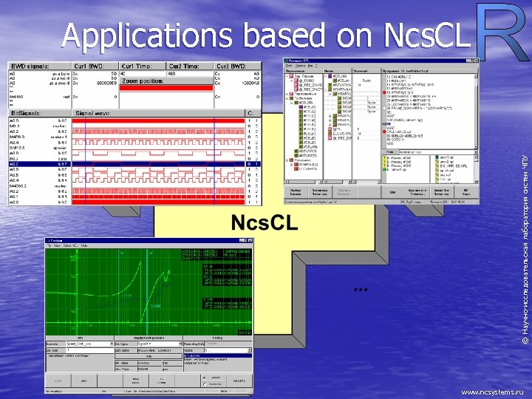This screenshot has width=532, height=399.
Task: Select second radio button left of Set CPL
Action: [x=204, y=384]
